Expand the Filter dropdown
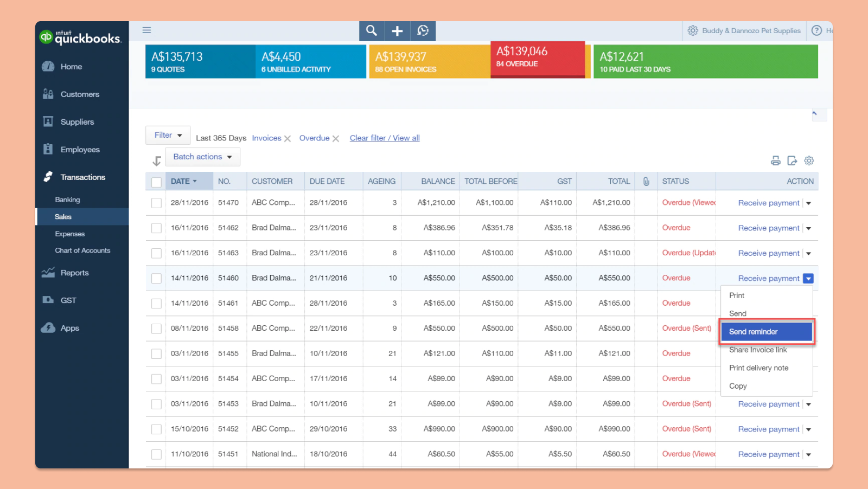The width and height of the screenshot is (868, 489). (168, 135)
